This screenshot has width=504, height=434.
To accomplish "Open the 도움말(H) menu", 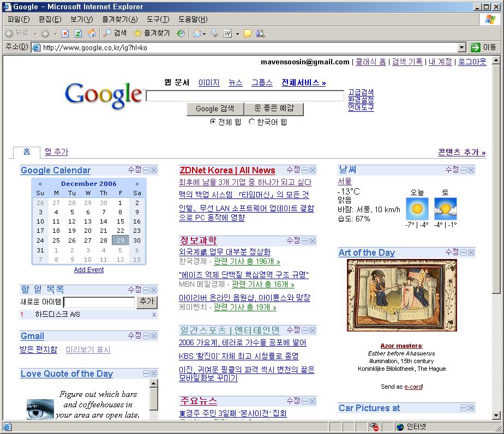I will [193, 20].
